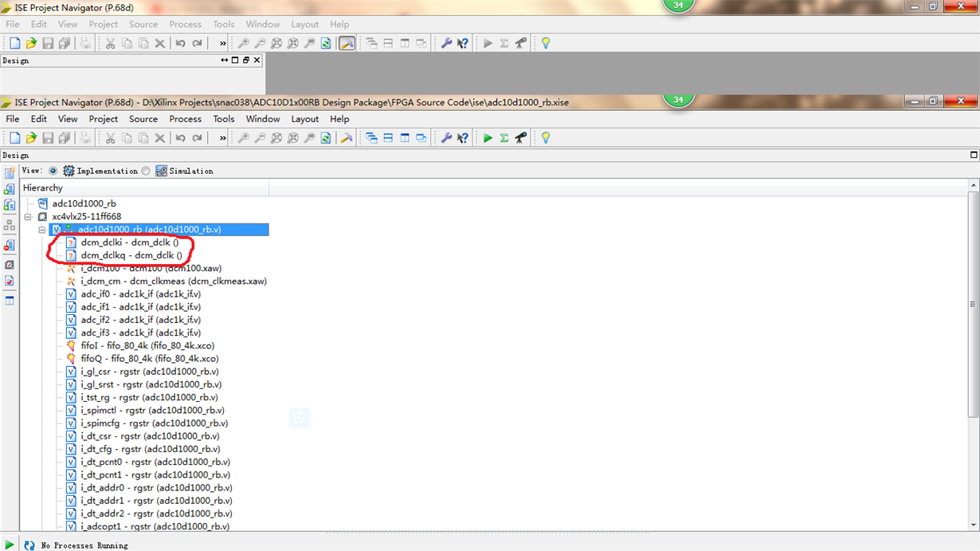Viewport: 980px width, 551px height.
Task: Open Help menu in upper window
Action: 339,24
